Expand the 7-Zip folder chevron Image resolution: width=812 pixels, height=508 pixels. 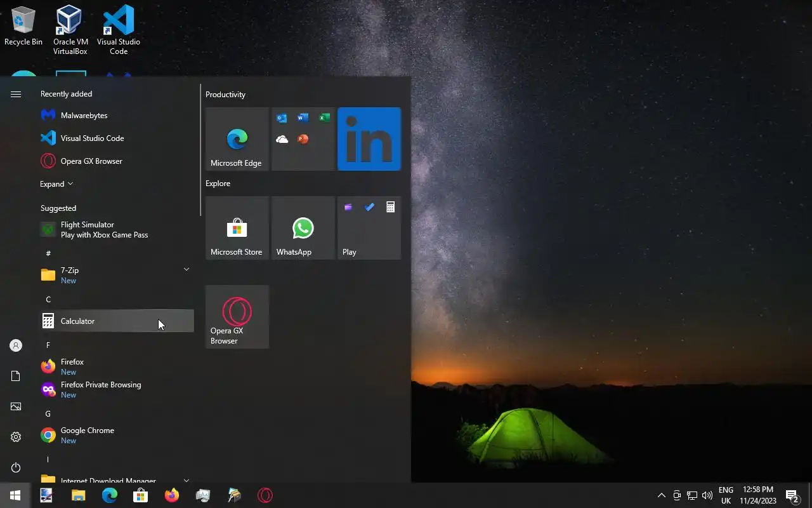[x=187, y=270]
